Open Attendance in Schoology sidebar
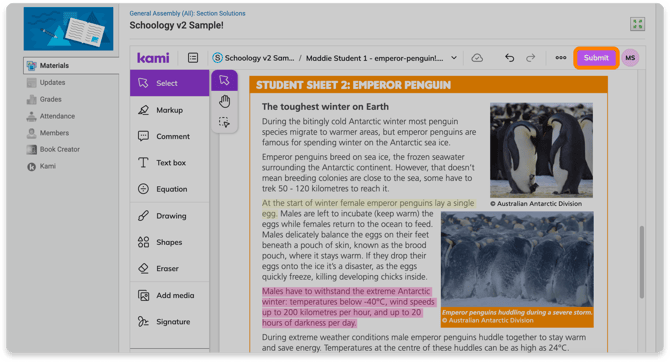Viewport: 670px width, 362px height. click(x=57, y=116)
